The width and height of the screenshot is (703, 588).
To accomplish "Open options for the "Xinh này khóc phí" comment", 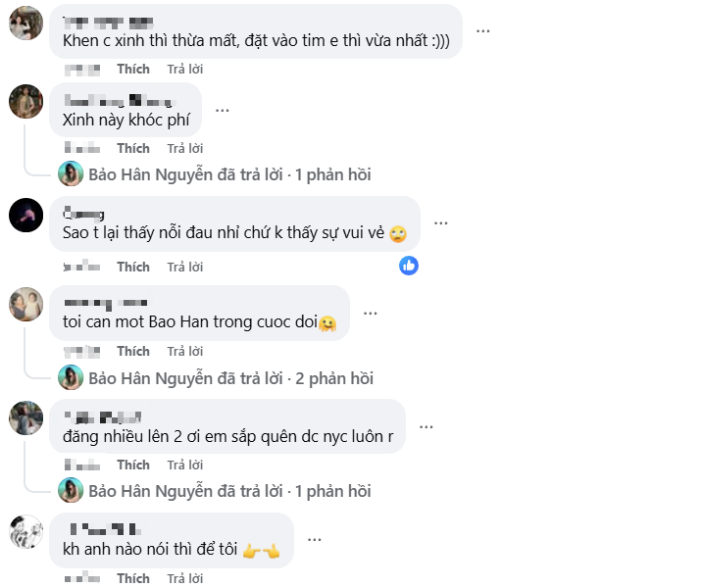I will click(223, 110).
